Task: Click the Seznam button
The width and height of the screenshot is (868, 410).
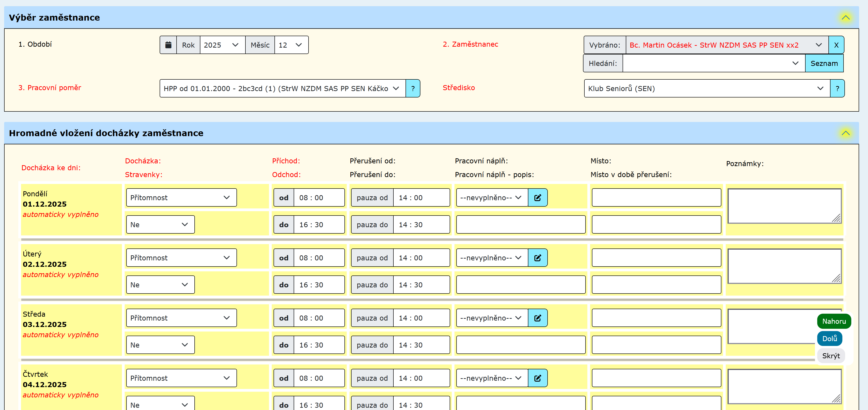Action: tap(824, 63)
